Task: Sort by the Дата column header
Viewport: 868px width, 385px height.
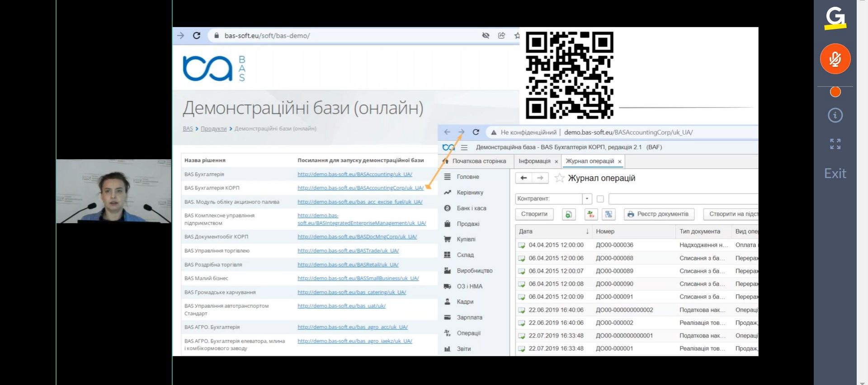Action: pyautogui.click(x=554, y=231)
